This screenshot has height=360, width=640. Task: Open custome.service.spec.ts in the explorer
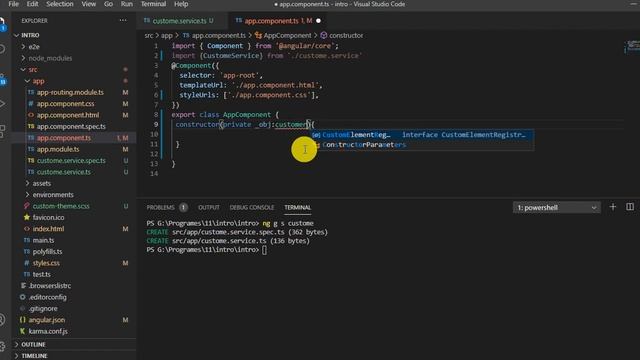(x=71, y=161)
